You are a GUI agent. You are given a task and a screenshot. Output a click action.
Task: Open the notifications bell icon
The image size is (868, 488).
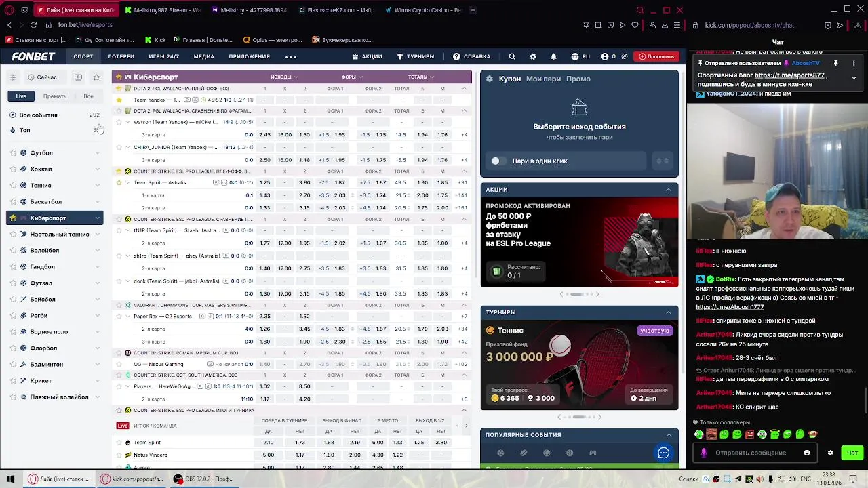pyautogui.click(x=553, y=56)
